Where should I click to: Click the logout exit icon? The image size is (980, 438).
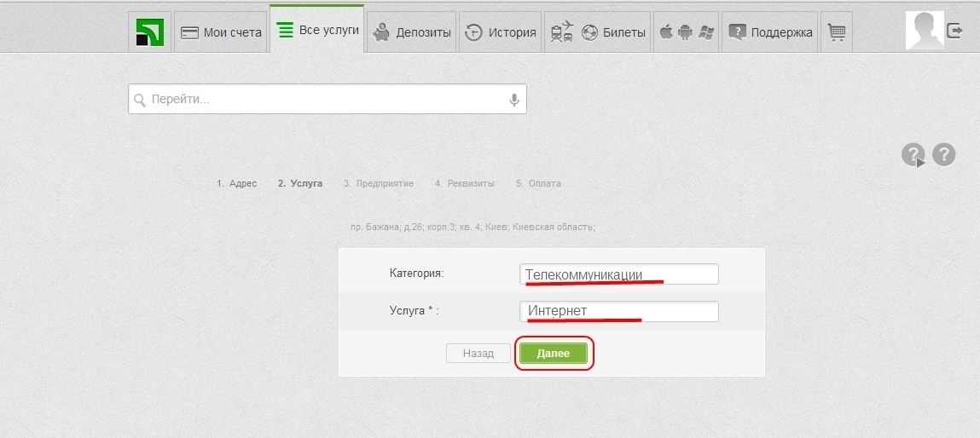tap(954, 30)
